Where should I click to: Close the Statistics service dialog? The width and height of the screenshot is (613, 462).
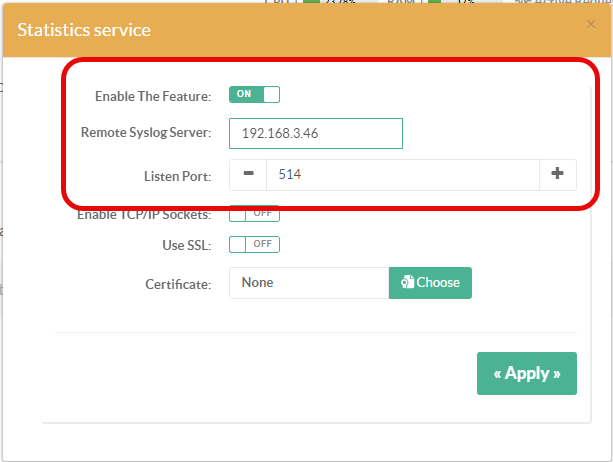pos(591,24)
